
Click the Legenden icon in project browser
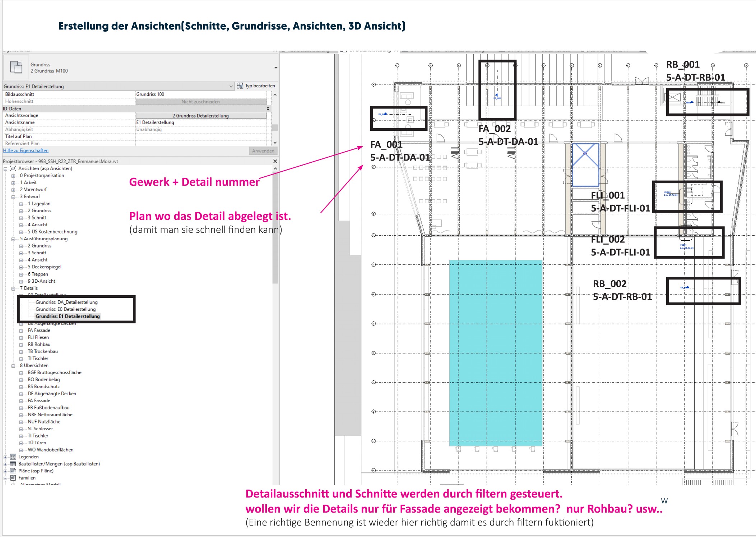pos(13,457)
